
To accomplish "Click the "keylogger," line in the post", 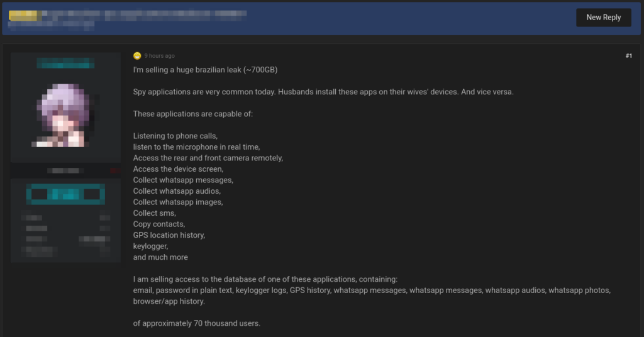I will pos(150,246).
